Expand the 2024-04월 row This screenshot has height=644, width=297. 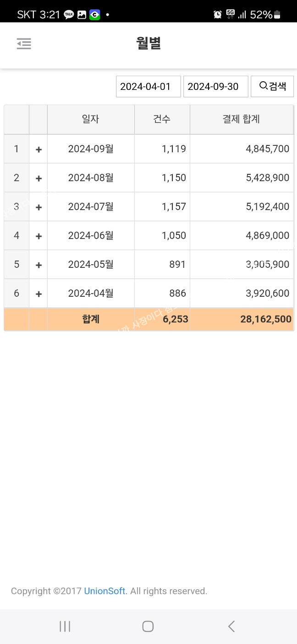click(38, 294)
